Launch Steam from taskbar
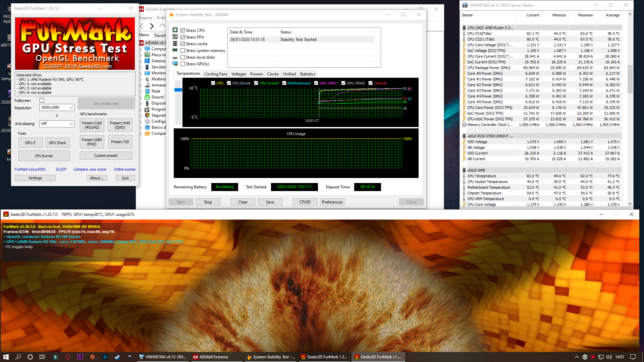 (x=117, y=357)
